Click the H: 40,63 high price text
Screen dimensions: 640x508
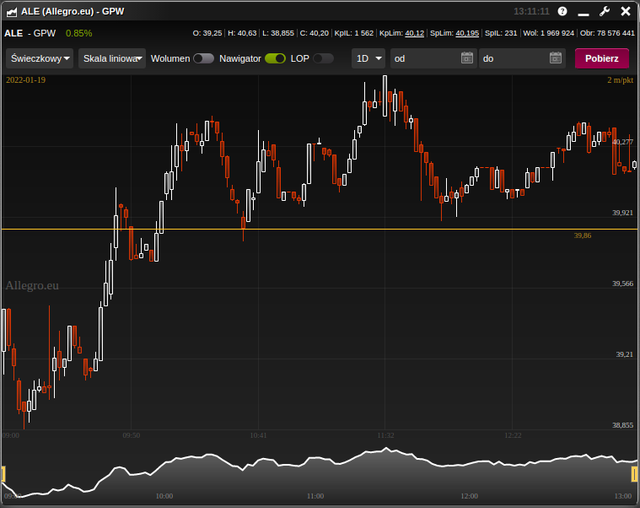coord(242,33)
